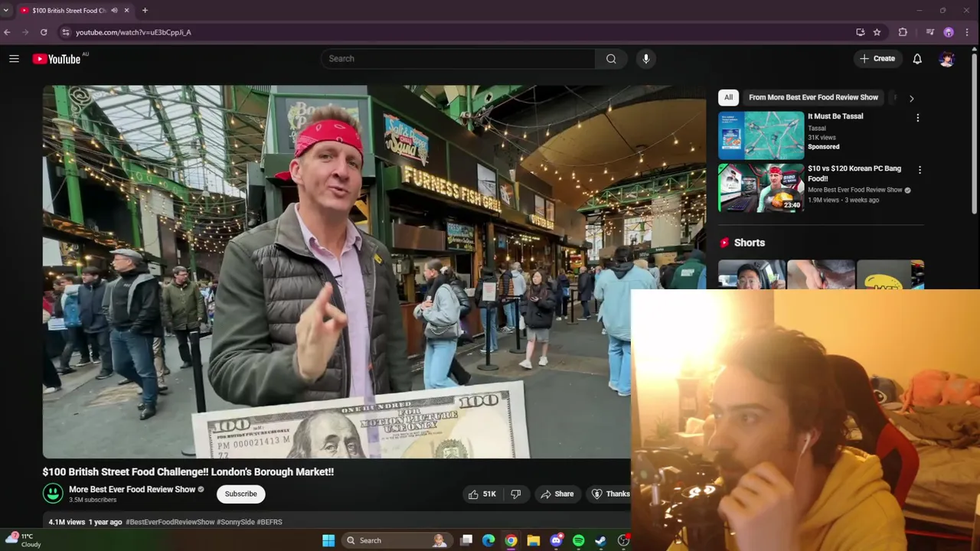Open Chrome media controls icon
980x551 pixels.
(x=929, y=32)
